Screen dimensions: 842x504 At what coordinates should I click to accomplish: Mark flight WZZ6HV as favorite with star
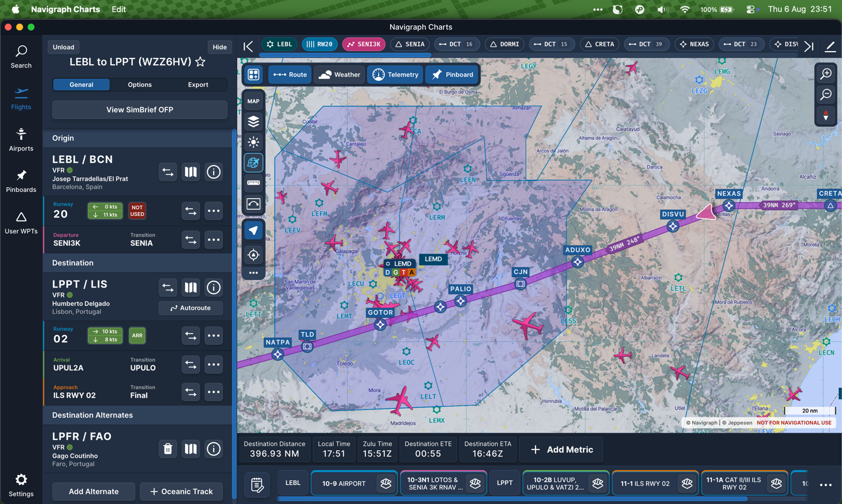coord(200,62)
